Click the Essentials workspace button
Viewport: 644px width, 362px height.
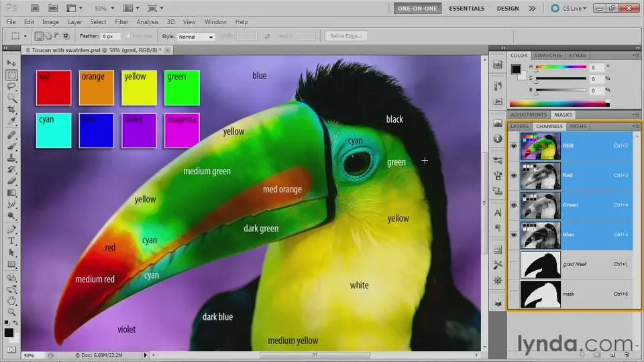point(466,9)
